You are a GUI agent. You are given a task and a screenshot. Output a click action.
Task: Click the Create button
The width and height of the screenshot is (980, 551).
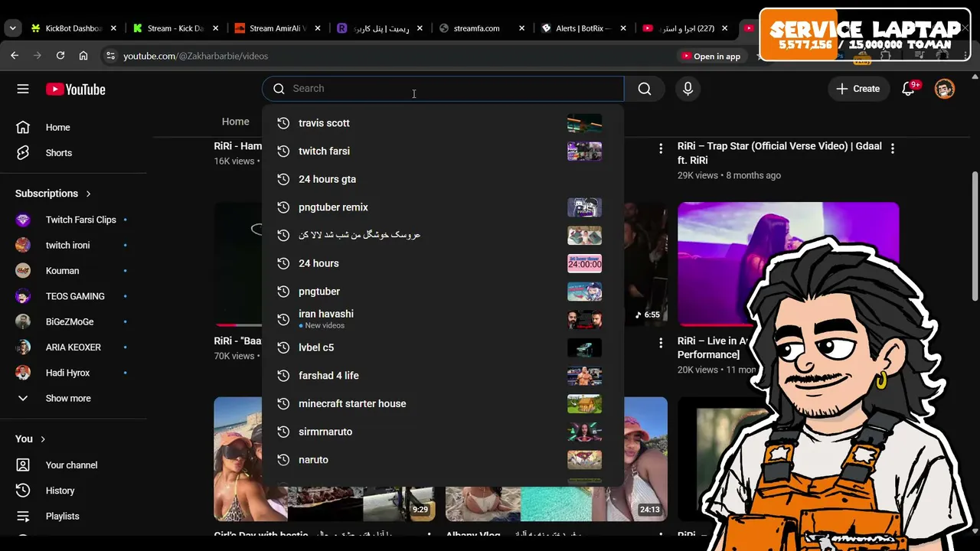click(858, 89)
